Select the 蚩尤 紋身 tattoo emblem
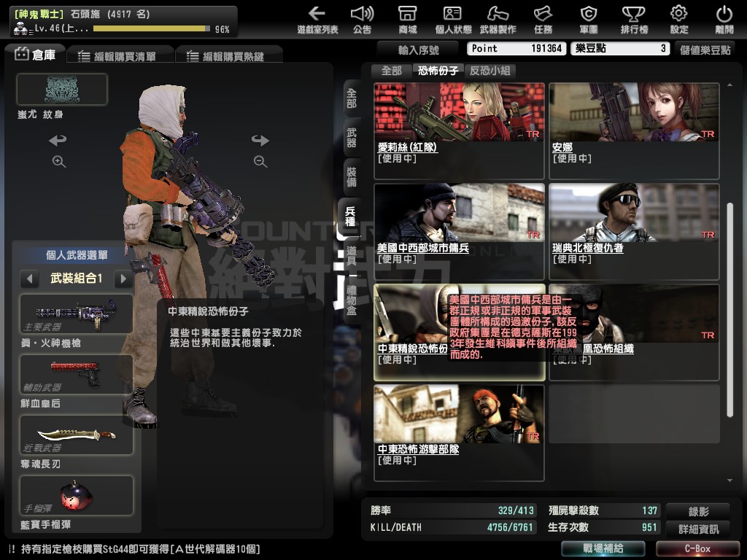The height and width of the screenshot is (560, 747). [x=62, y=89]
